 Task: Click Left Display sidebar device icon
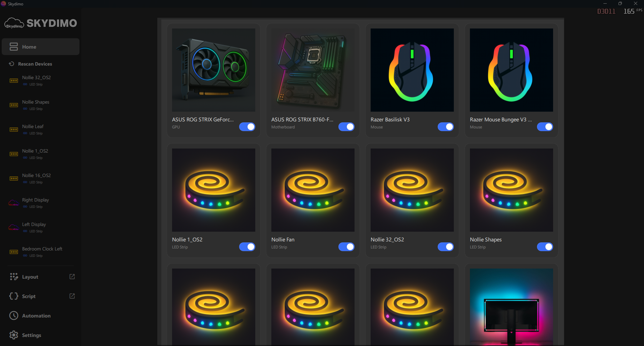click(14, 227)
